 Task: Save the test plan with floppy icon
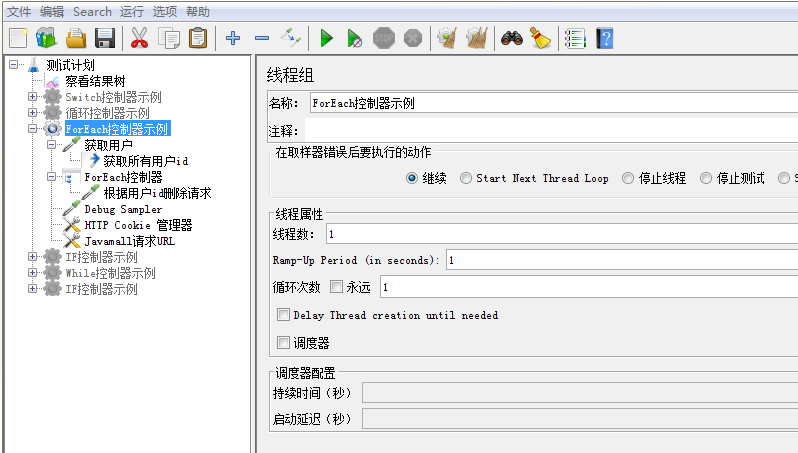[105, 38]
